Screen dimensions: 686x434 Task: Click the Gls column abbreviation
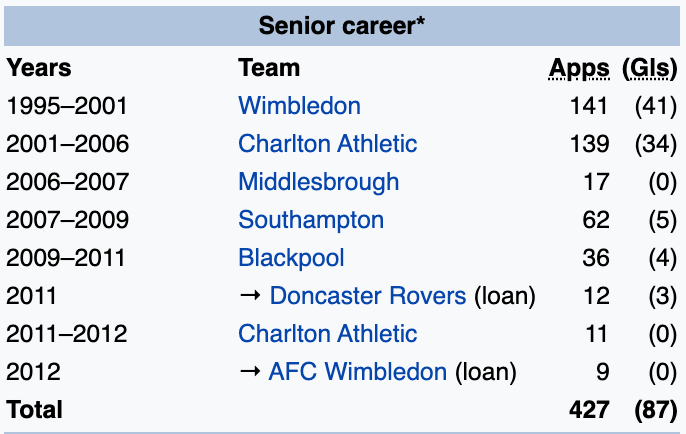(650, 68)
